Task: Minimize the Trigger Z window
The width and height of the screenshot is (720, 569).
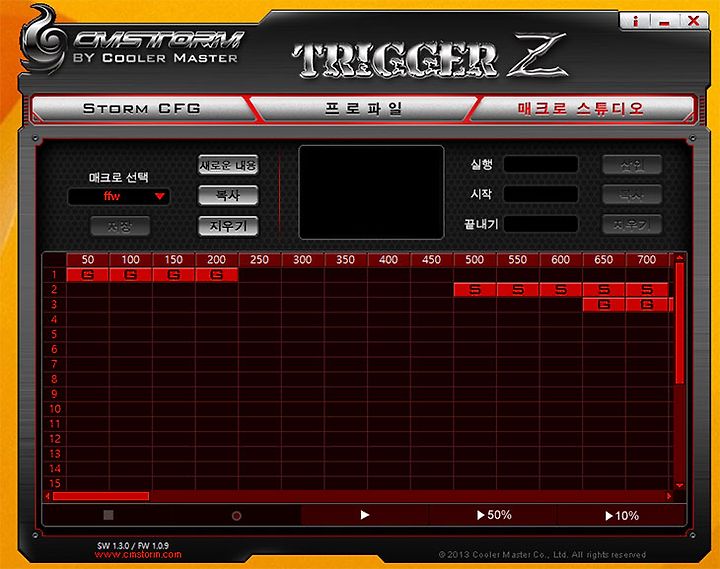Action: pos(664,21)
